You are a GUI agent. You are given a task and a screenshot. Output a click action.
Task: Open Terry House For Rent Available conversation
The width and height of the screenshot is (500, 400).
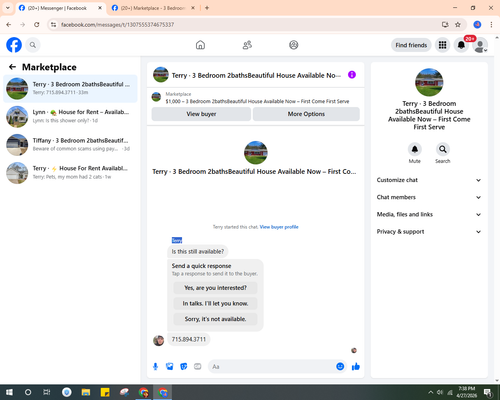click(70, 172)
